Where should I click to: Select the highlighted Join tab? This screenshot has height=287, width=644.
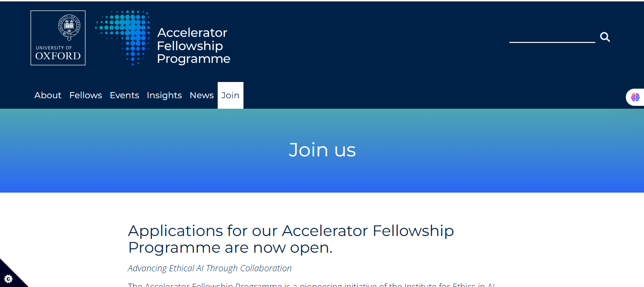230,95
